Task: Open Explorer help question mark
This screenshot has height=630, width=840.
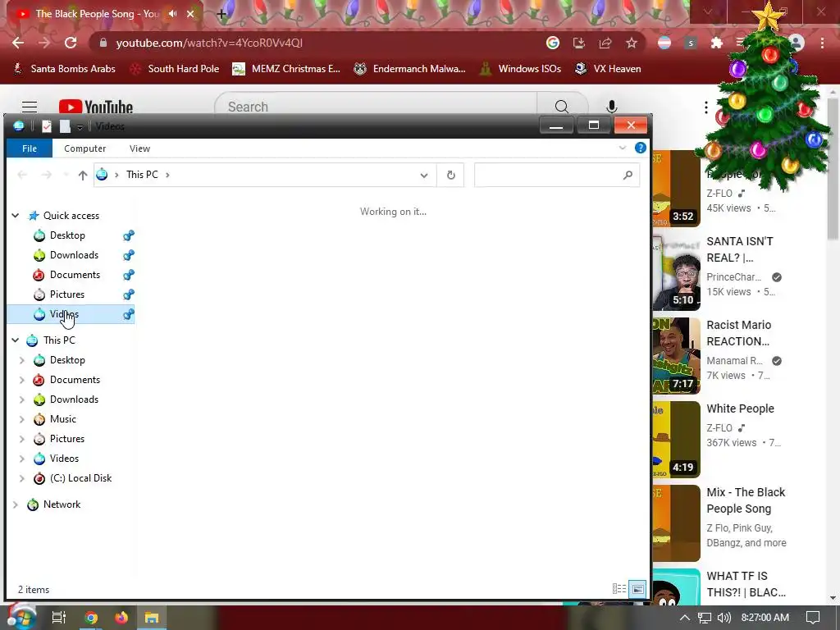Action: click(x=640, y=148)
